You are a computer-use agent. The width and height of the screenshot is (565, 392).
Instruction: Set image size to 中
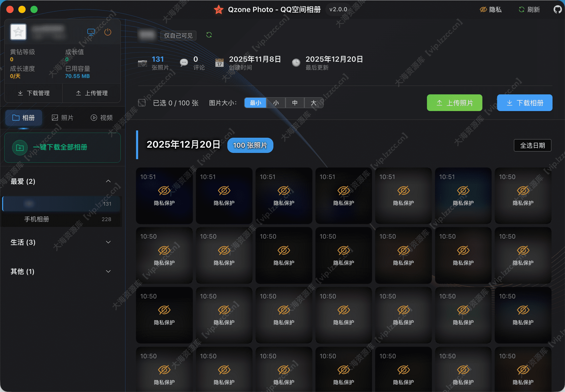click(295, 103)
